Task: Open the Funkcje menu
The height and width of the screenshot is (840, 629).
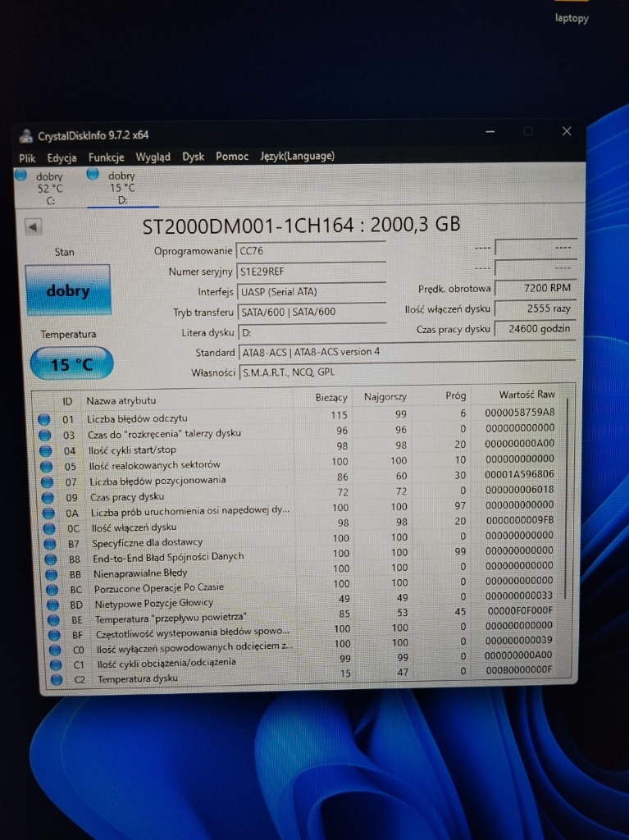Action: click(106, 157)
